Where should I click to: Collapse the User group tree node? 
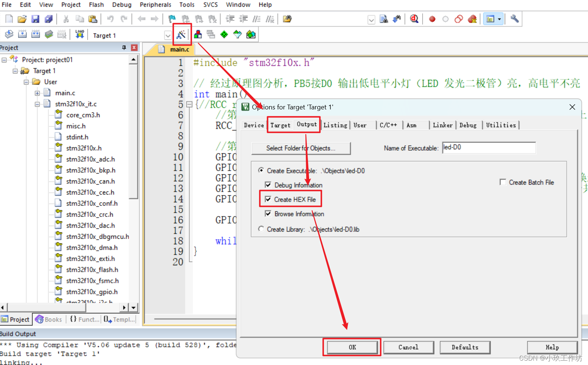click(x=26, y=82)
